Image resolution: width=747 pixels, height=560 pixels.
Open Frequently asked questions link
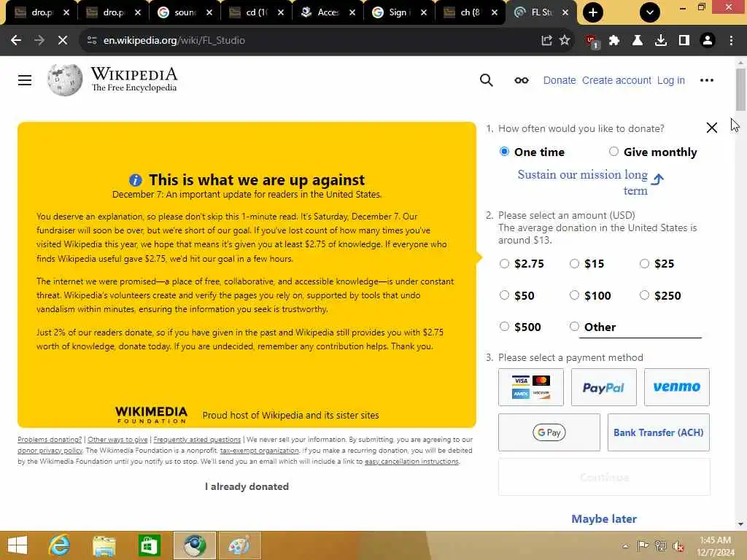(197, 440)
